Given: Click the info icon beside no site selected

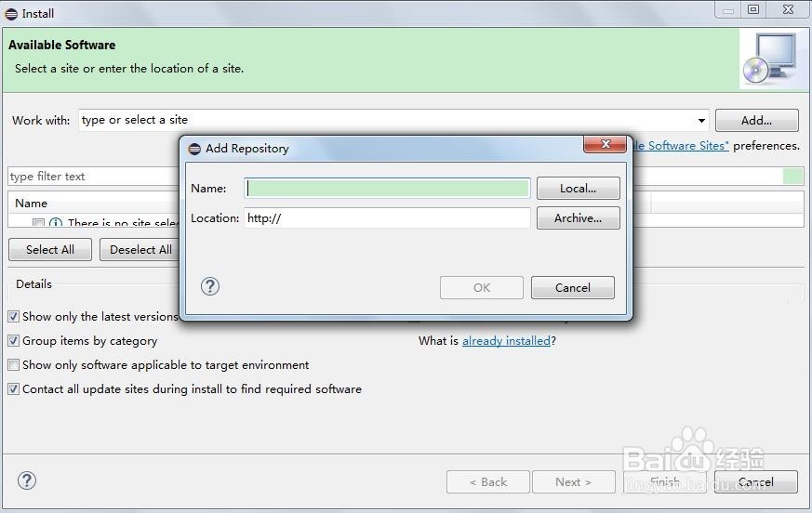Looking at the screenshot, I should tap(56, 223).
